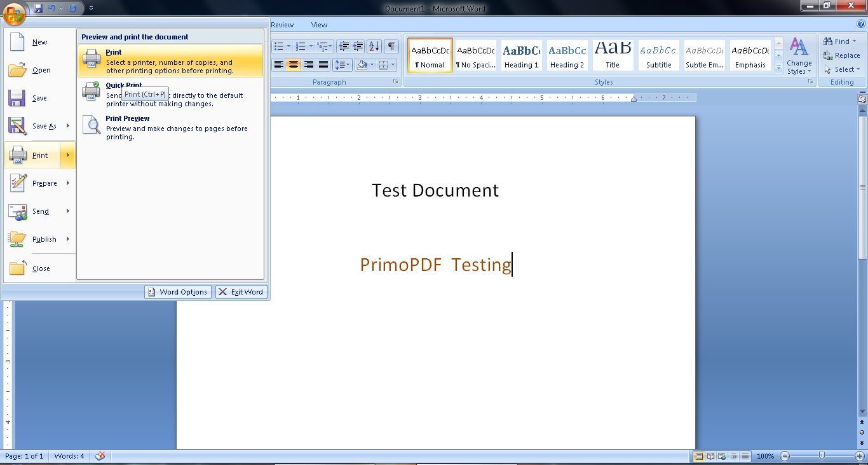Apply the Subtitle style
Viewport: 868px width, 465px height.
coord(659,55)
